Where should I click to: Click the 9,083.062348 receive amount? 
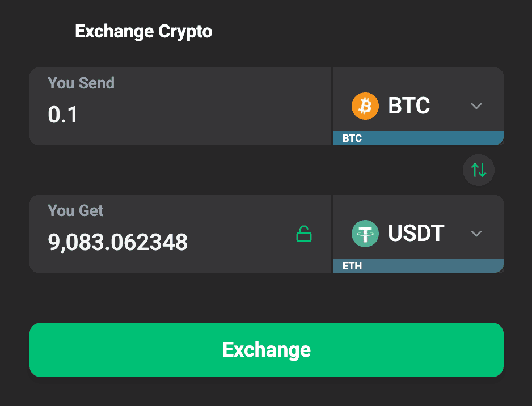(117, 243)
